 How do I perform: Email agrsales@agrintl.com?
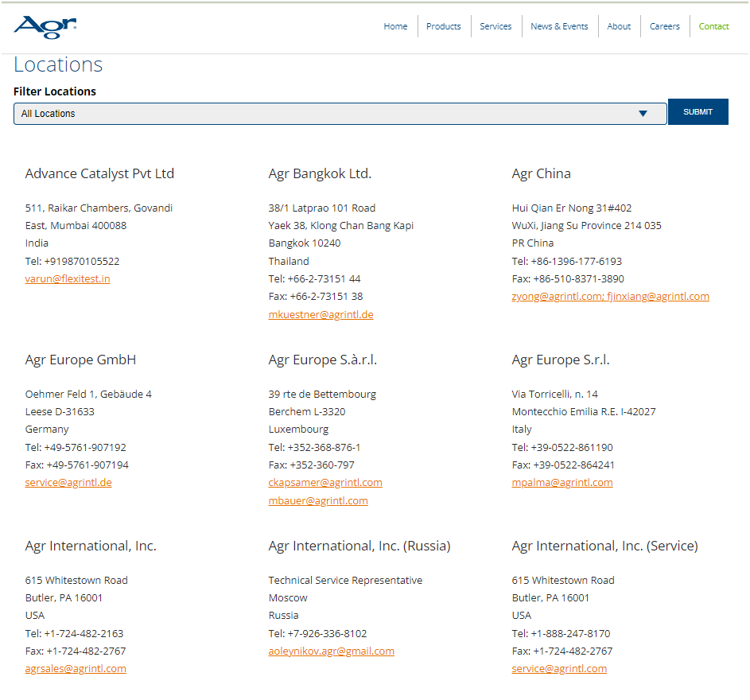coord(76,669)
